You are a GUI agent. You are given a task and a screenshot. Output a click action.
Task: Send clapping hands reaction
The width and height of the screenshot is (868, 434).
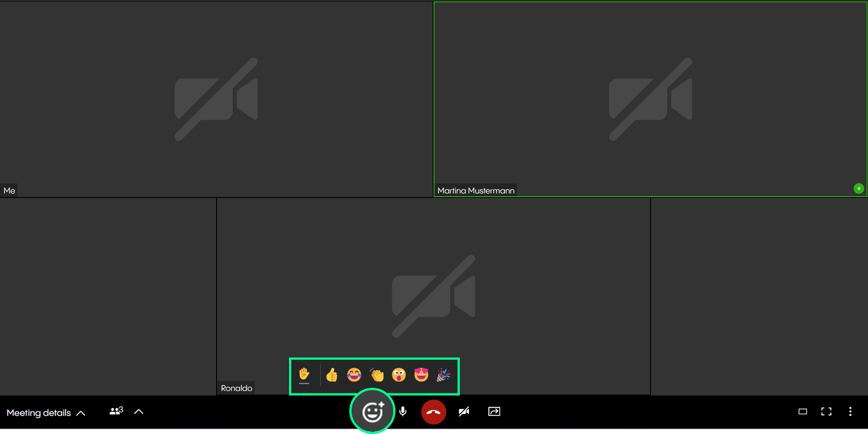[x=377, y=375]
